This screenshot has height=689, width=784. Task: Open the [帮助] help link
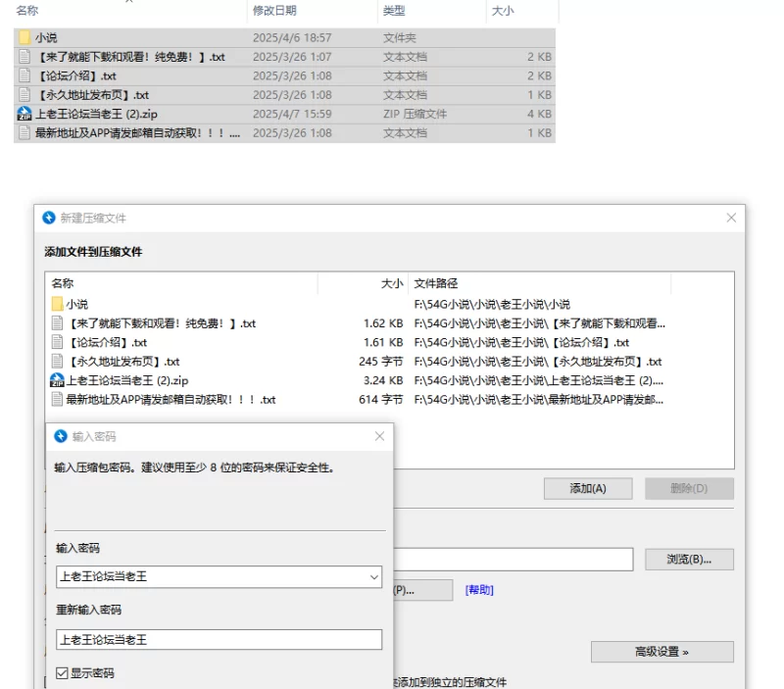pos(479,590)
